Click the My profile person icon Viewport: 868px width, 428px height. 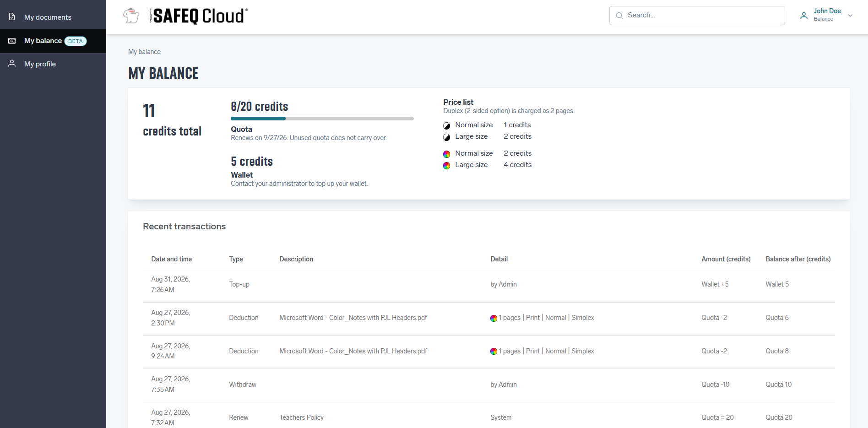12,64
